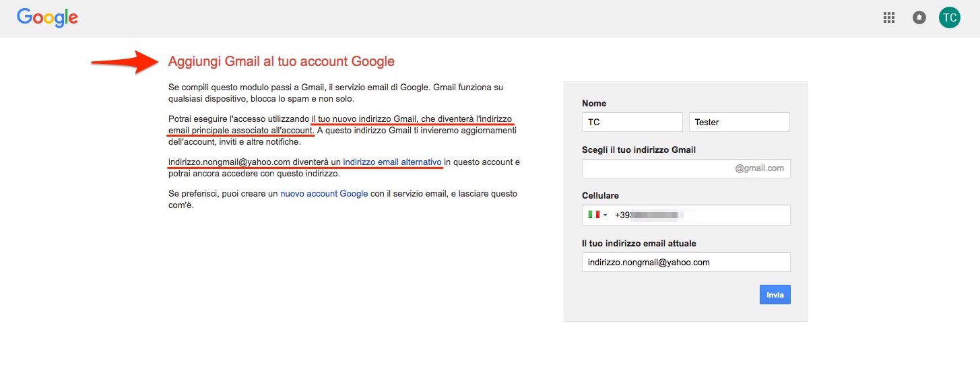Image resolution: width=980 pixels, height=377 pixels.
Task: Click the 'Cellulare' label
Action: (600, 196)
